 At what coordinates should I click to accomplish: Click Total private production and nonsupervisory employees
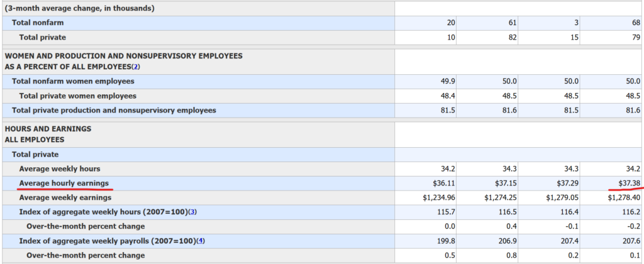pos(114,110)
